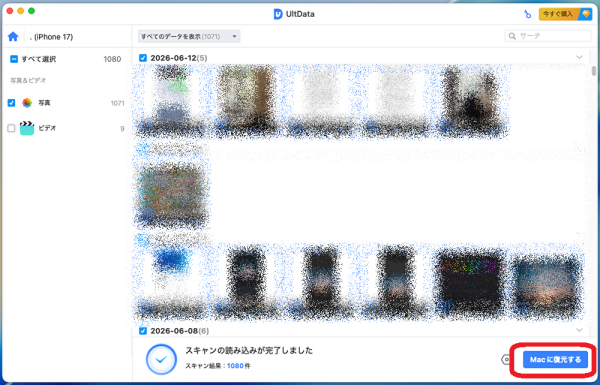Open the key registration icon in title bar
This screenshot has width=600, height=385.
tap(528, 14)
